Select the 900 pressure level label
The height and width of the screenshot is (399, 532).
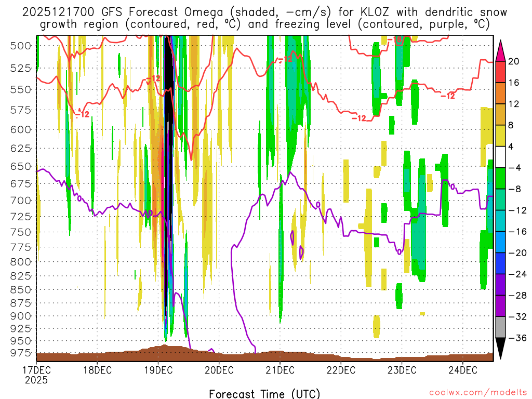pos(21,316)
